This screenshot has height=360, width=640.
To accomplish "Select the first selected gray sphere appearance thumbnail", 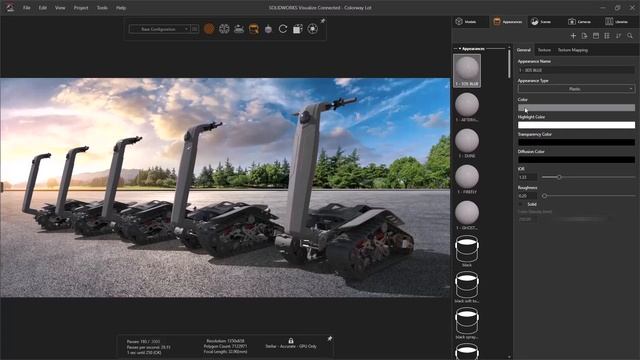I will coord(467,71).
